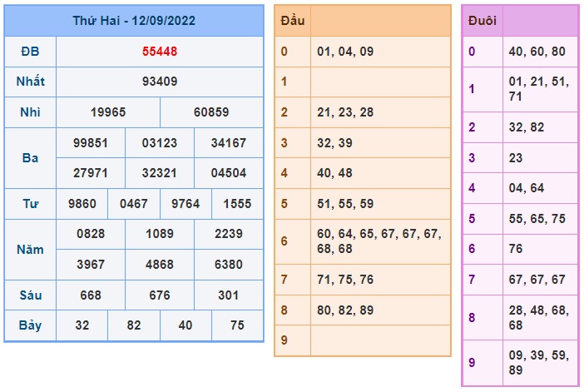Click the Đầu table header

coord(293,21)
